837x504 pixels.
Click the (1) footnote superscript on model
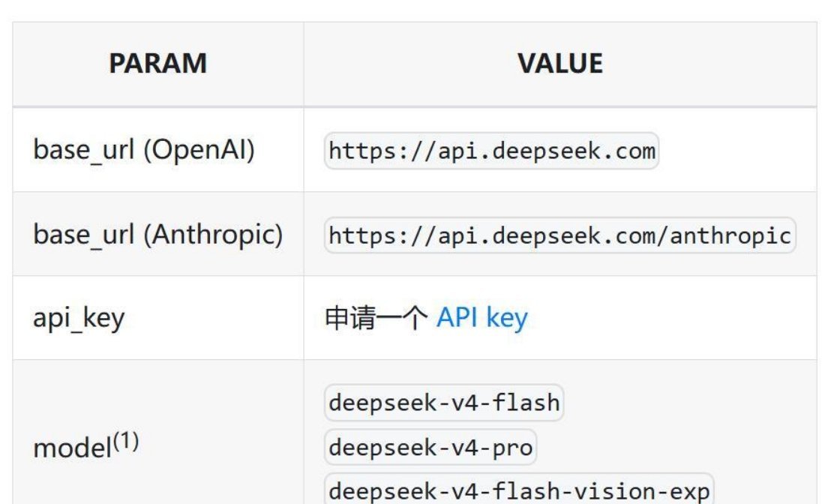[126, 441]
